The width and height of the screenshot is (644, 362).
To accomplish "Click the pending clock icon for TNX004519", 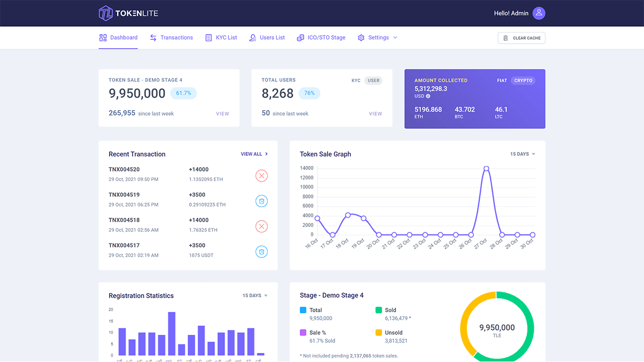I will tap(261, 201).
